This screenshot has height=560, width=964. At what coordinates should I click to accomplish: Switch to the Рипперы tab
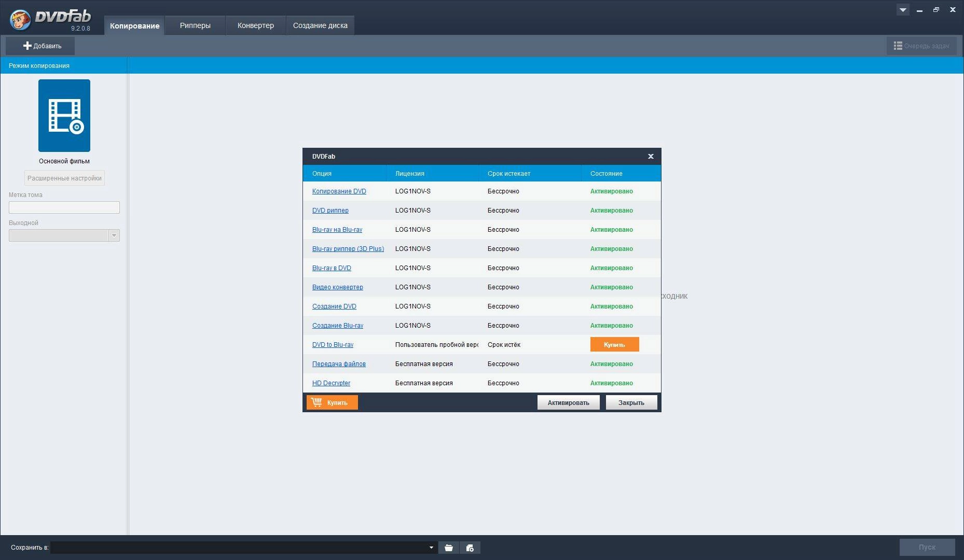(x=195, y=25)
